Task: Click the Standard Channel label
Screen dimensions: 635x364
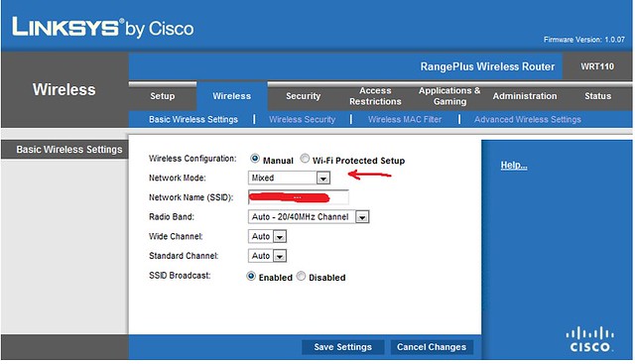Action: (x=184, y=256)
